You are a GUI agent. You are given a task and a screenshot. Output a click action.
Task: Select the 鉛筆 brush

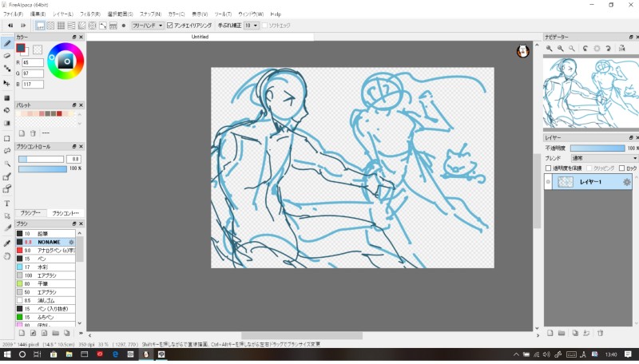46,234
